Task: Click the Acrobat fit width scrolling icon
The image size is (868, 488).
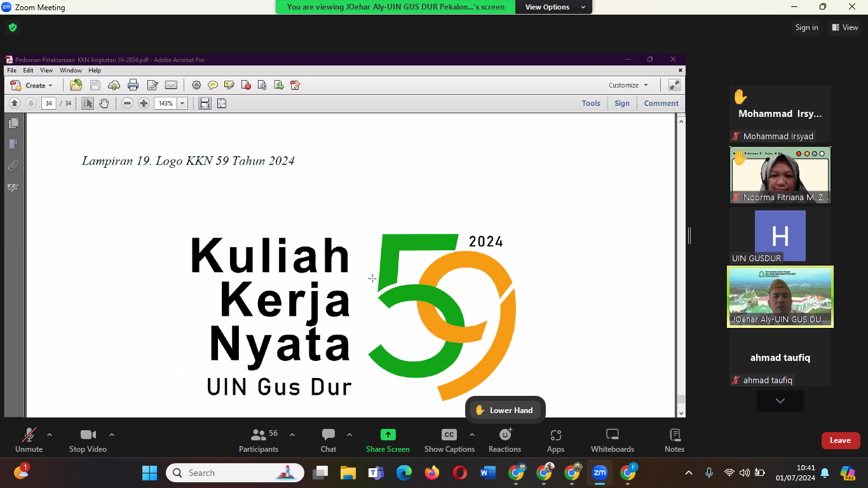Action: (205, 103)
